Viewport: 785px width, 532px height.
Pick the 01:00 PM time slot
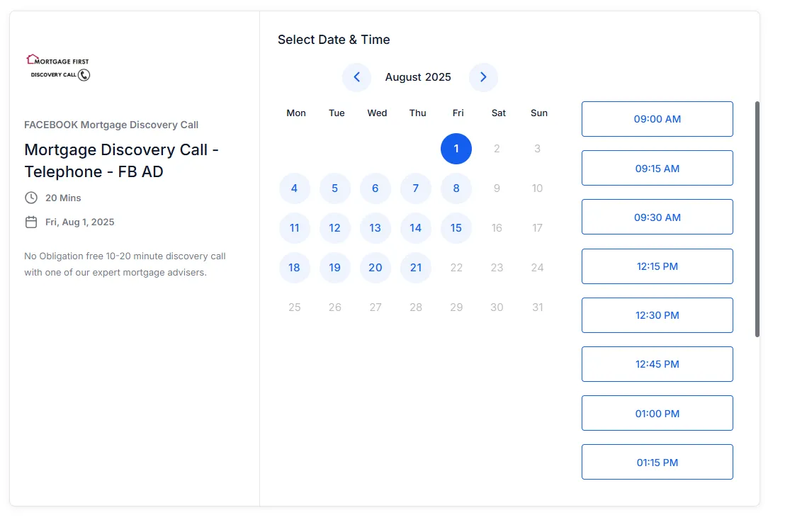point(657,414)
